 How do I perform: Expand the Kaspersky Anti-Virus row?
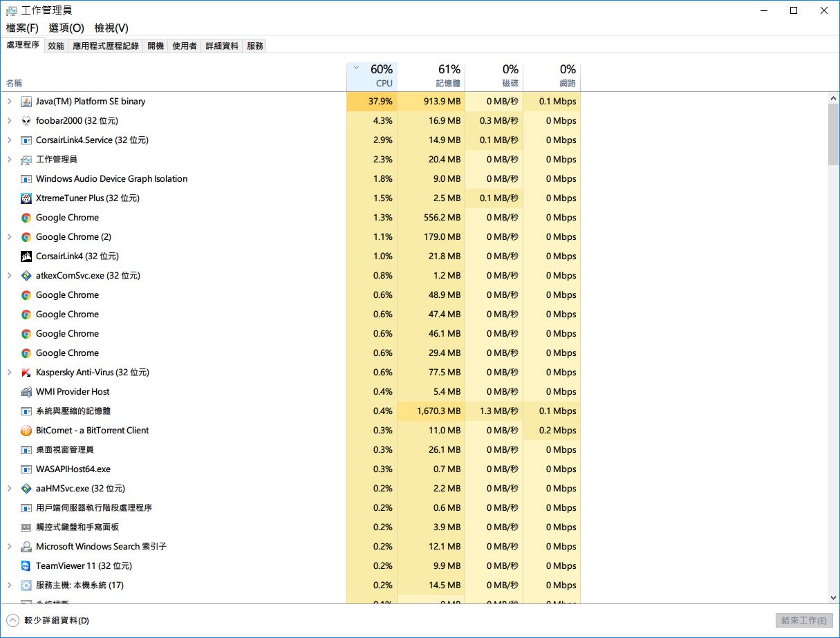10,373
